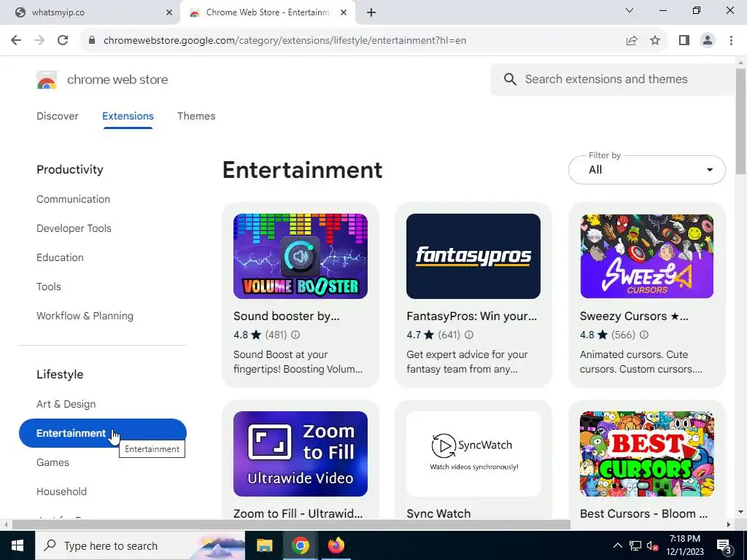Open the SyncWatch thumbnail
This screenshot has height=560, width=747.
pyautogui.click(x=473, y=454)
